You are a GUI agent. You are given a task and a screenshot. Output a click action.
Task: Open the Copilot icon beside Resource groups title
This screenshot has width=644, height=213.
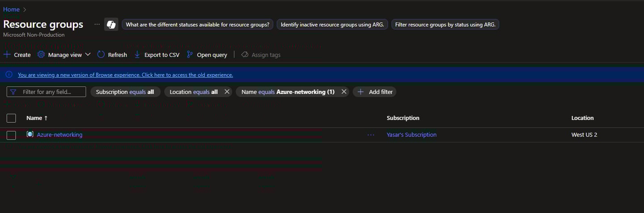(111, 25)
